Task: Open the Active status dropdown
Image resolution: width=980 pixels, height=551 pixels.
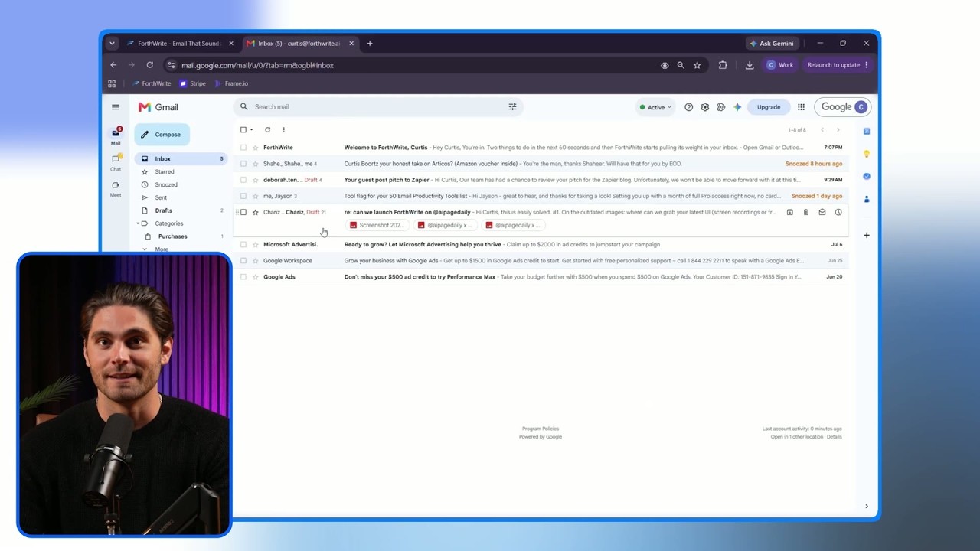Action: (x=655, y=107)
